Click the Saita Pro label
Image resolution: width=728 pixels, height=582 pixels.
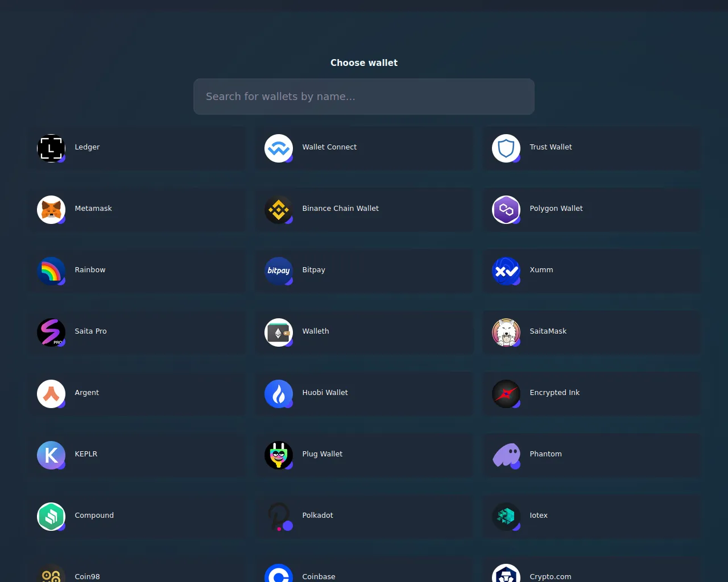coord(90,331)
